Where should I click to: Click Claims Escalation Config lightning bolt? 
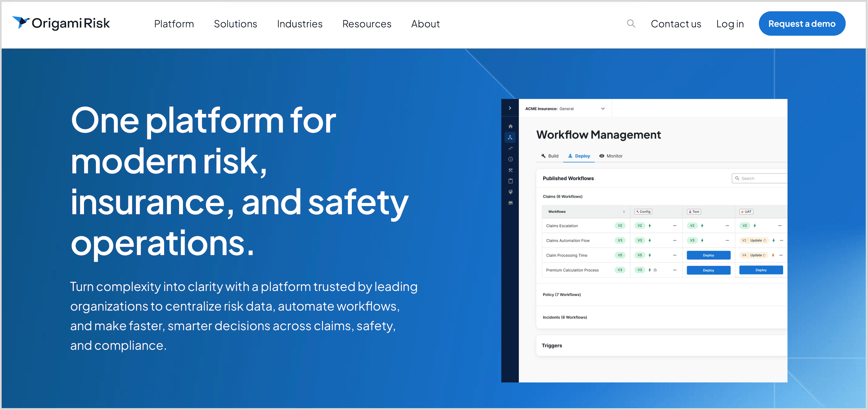(650, 226)
